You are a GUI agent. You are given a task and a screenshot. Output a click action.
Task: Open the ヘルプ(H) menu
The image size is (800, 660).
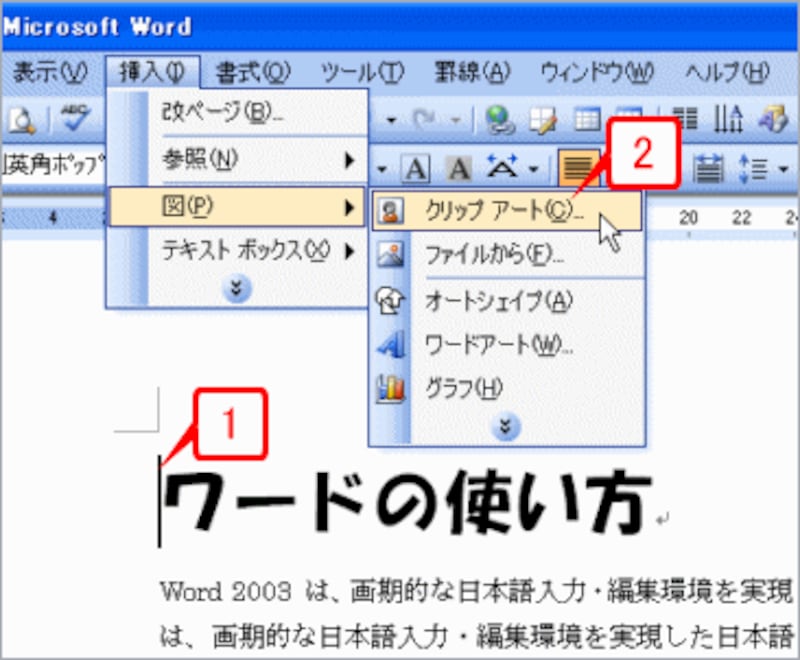click(728, 72)
